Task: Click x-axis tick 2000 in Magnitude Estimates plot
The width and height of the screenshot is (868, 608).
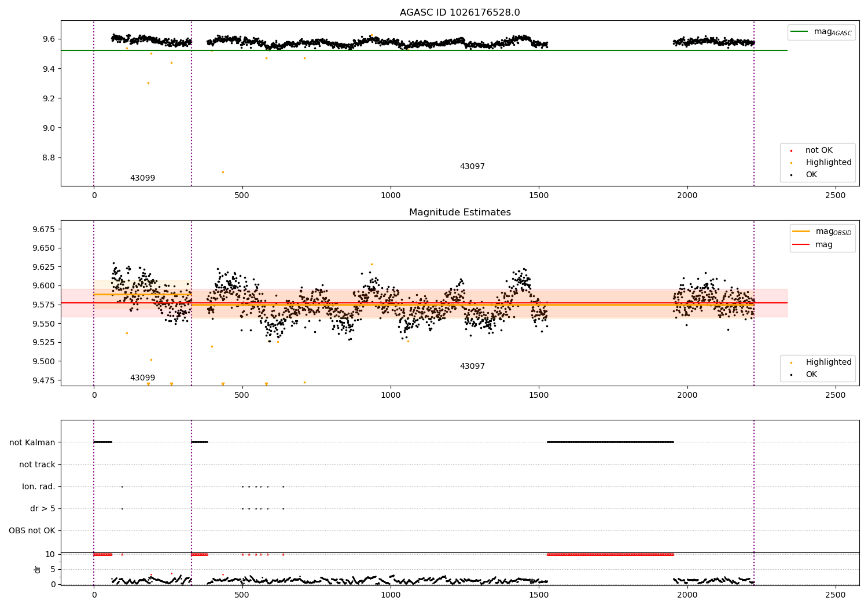Action: (687, 395)
